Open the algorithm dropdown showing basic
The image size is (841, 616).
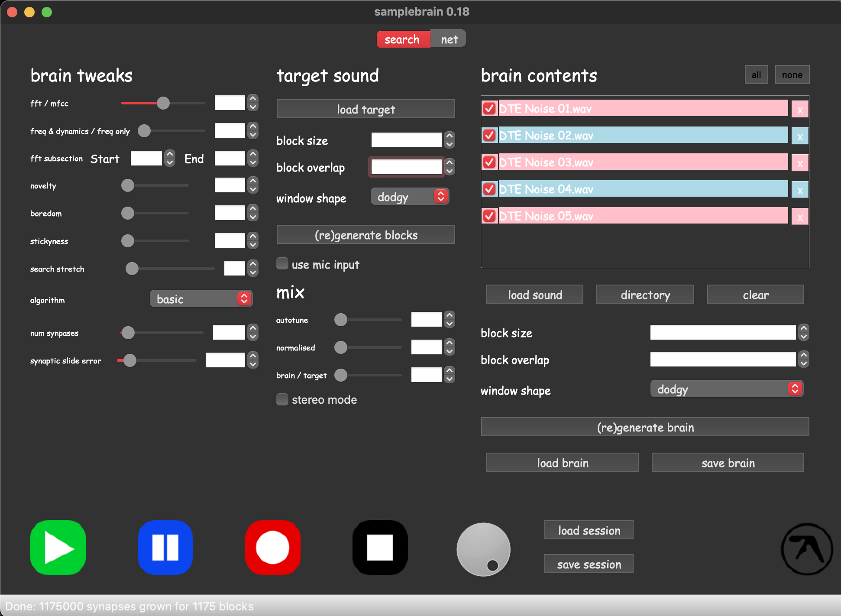(x=201, y=299)
